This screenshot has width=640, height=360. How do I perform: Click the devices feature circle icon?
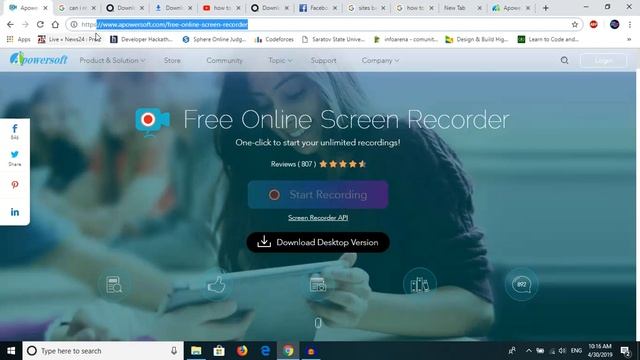pyautogui.click(x=420, y=284)
